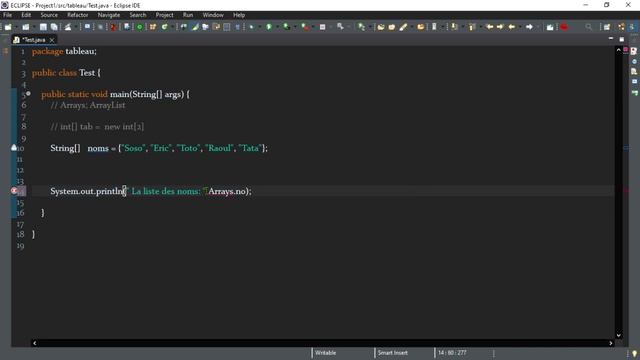Image resolution: width=640 pixels, height=360 pixels.
Task: Click the lightbulb tip icon in status bar
Action: [634, 353]
